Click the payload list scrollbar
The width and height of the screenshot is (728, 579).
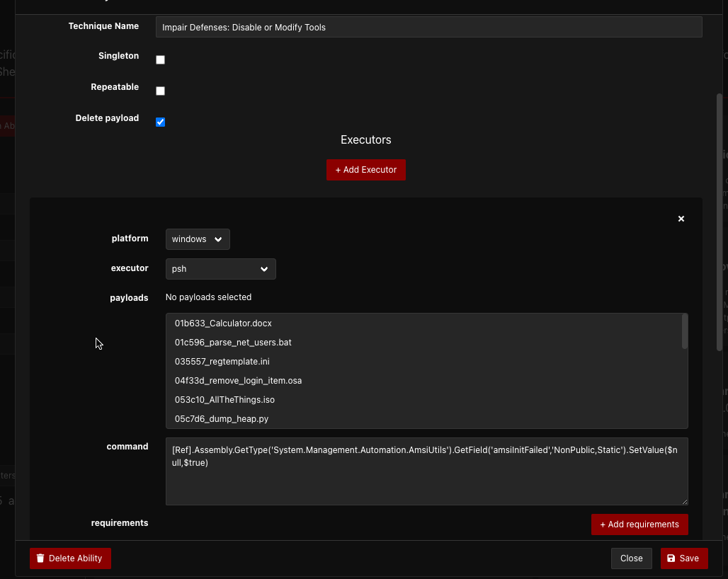tap(684, 332)
